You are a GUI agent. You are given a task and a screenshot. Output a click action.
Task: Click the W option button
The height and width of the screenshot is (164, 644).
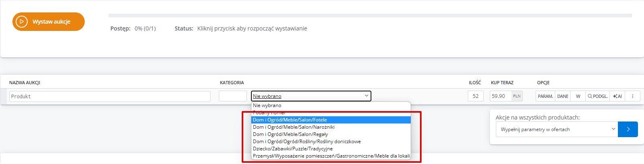(x=578, y=96)
